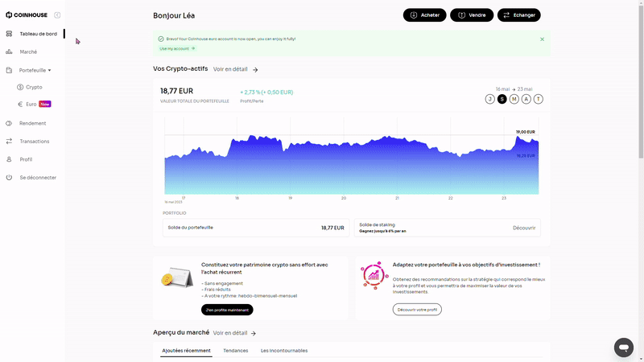Open Voir en détail for Crypto-actifs
This screenshot has height=362, width=644.
click(x=230, y=69)
